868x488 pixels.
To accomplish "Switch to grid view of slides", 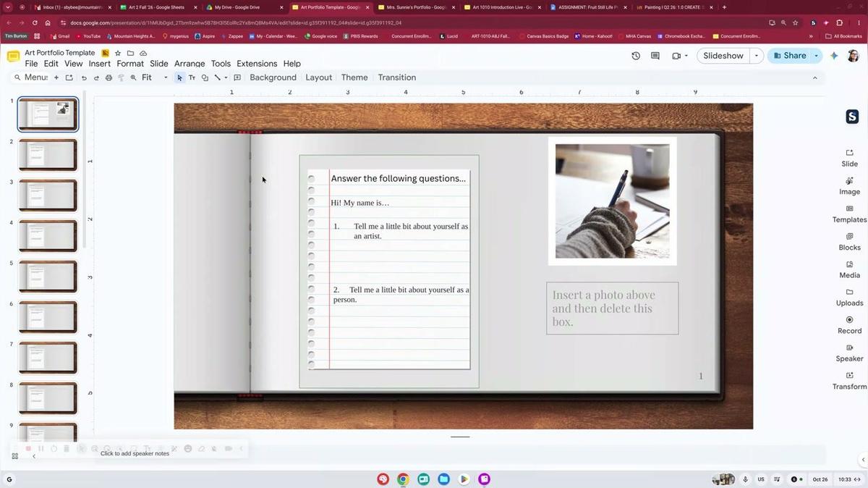I will [x=14, y=456].
